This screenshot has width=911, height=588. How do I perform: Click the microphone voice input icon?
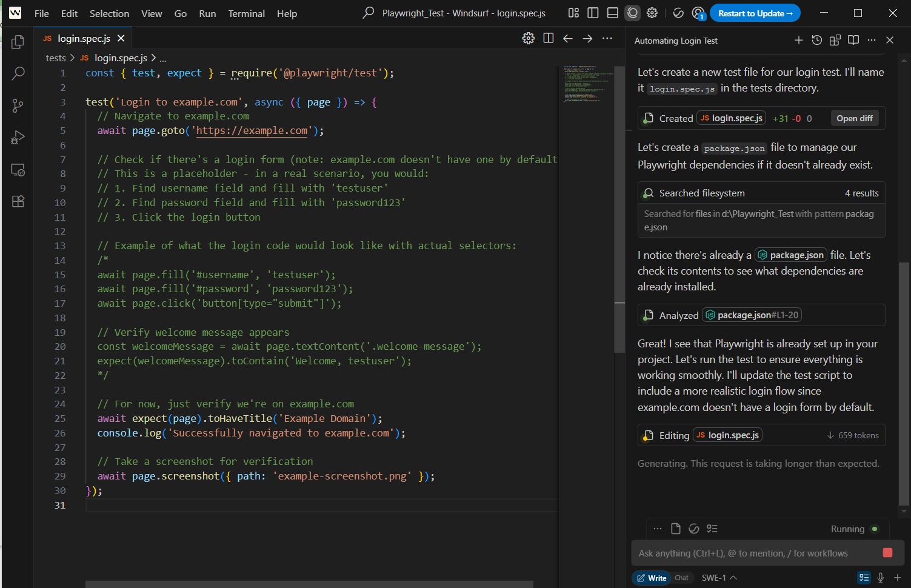pyautogui.click(x=880, y=578)
